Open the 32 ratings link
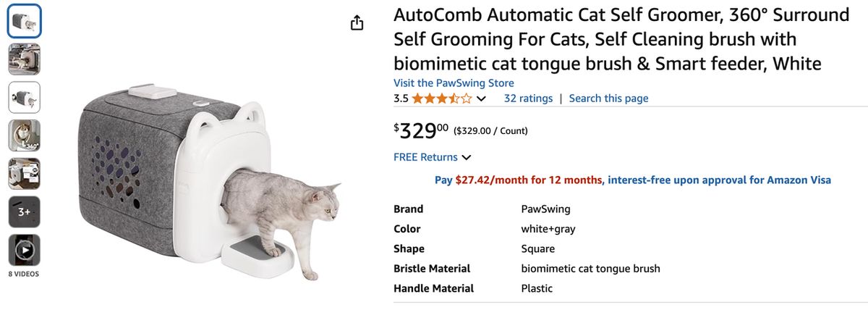The image size is (868, 310). 528,99
